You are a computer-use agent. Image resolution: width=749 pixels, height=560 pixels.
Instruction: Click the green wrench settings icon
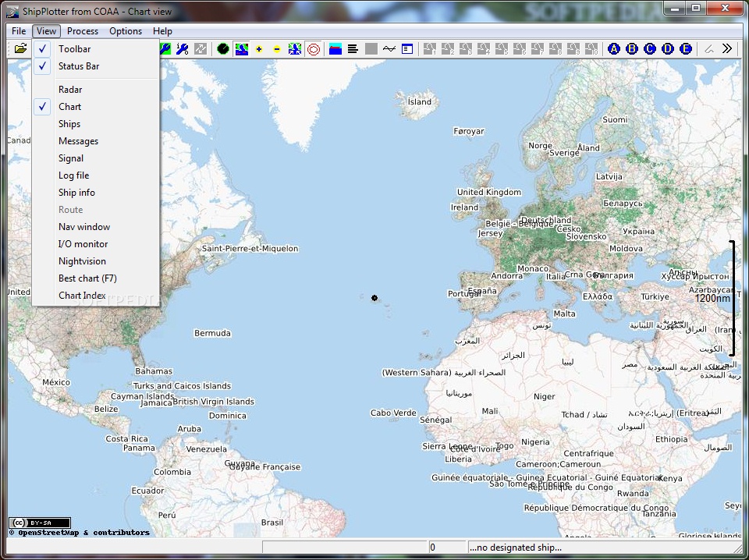(x=165, y=48)
